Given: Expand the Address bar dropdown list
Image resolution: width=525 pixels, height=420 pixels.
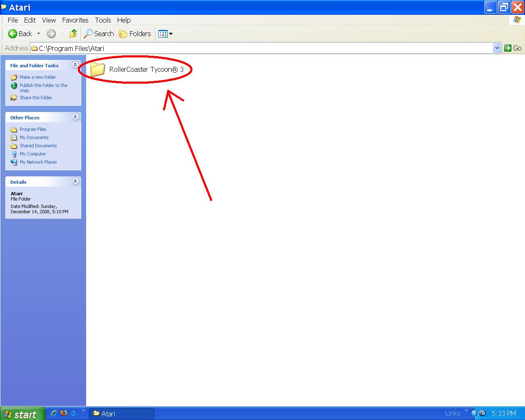Looking at the screenshot, I should [x=497, y=48].
